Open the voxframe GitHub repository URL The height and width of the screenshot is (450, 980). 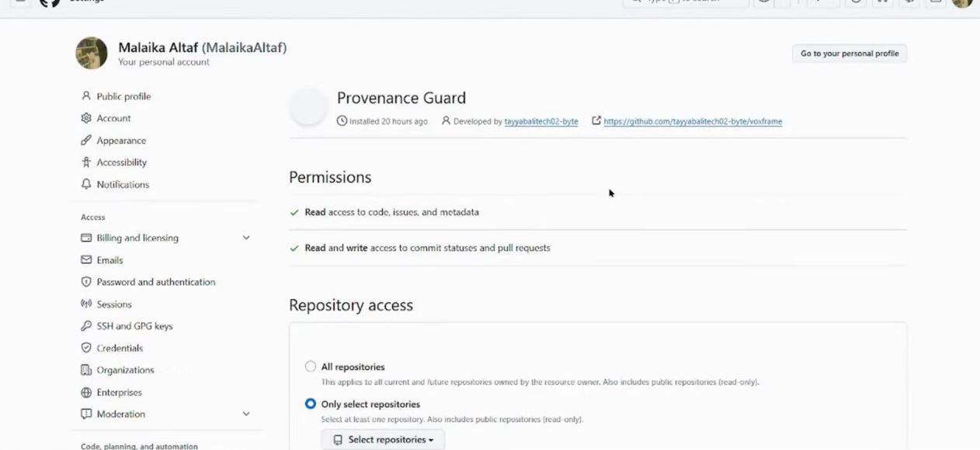tap(693, 121)
